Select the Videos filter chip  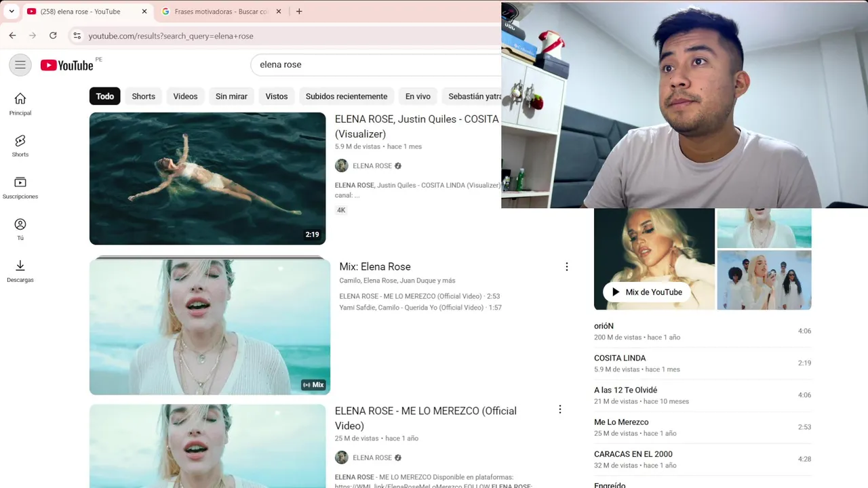click(x=185, y=96)
